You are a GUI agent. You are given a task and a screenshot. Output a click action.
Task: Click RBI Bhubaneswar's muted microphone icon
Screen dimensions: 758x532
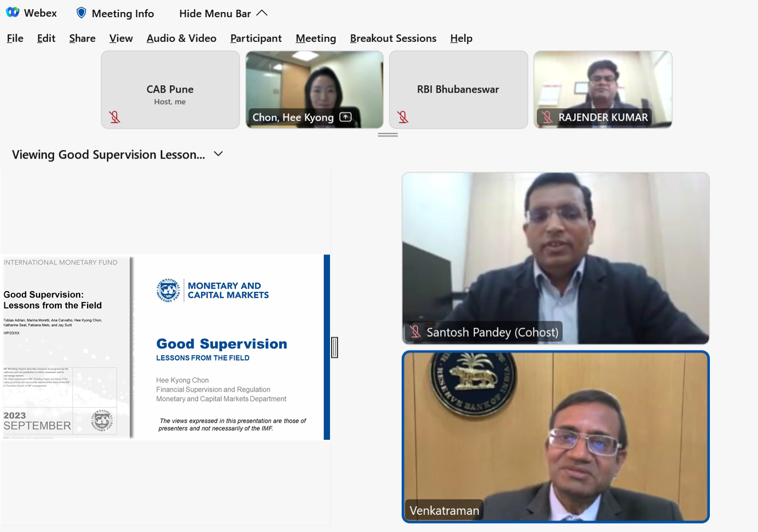(403, 117)
